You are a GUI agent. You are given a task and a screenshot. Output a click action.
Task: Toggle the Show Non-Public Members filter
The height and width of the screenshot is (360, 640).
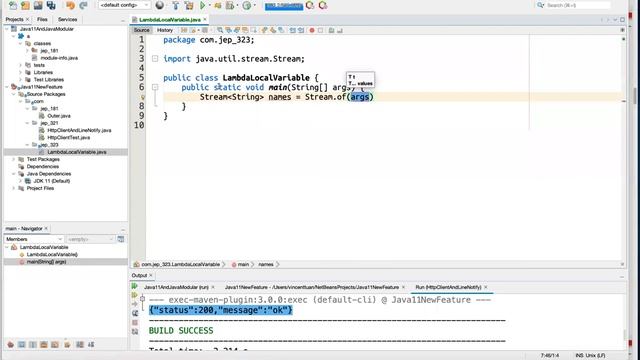pyautogui.click(x=44, y=345)
